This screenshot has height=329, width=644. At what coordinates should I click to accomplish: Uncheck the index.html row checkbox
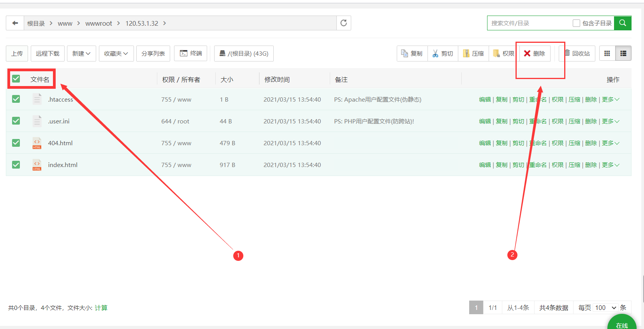click(x=16, y=164)
